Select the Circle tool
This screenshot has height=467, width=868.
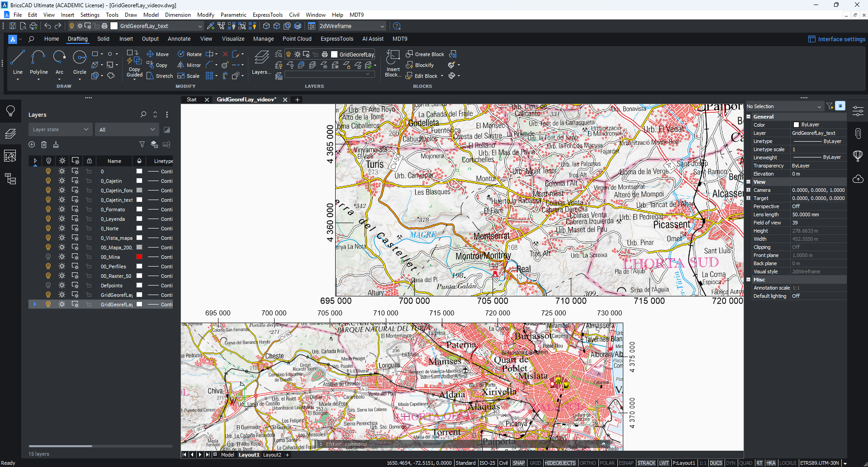pyautogui.click(x=80, y=59)
